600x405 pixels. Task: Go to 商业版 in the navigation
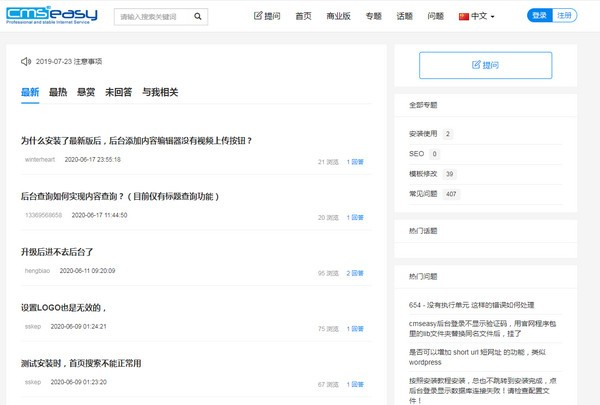[x=339, y=17]
